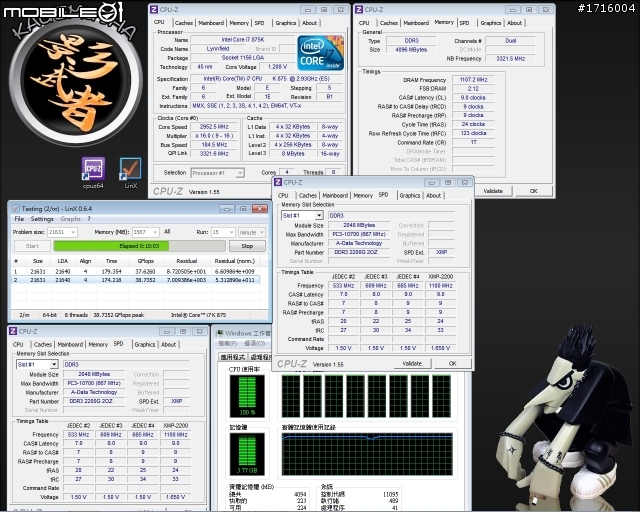
Task: Switch to the Mainboard tab in the CPU-Z processor window
Action: tap(211, 23)
